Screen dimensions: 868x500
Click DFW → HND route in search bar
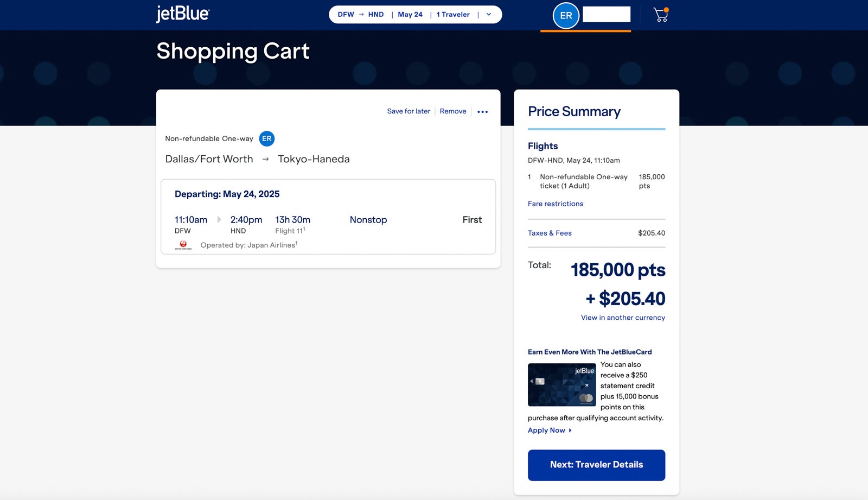pos(360,15)
